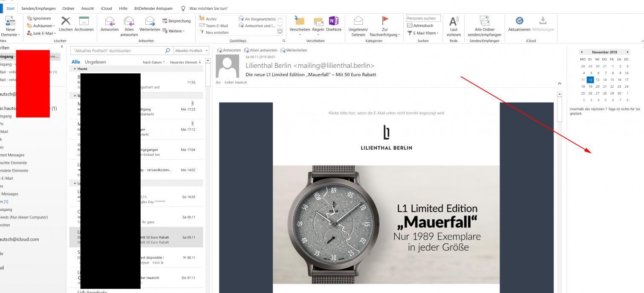This screenshot has height=293, width=644.
Task: Click the sender avatar picture
Action: coord(228,66)
